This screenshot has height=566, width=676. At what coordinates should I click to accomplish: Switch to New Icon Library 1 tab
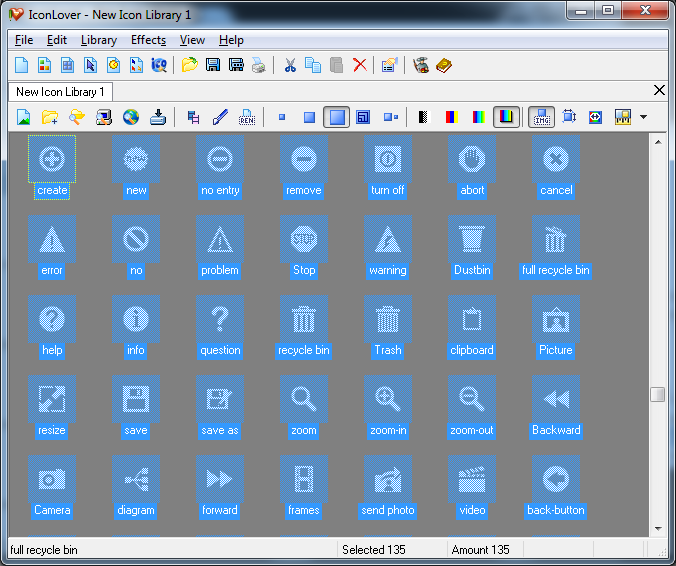[60, 92]
